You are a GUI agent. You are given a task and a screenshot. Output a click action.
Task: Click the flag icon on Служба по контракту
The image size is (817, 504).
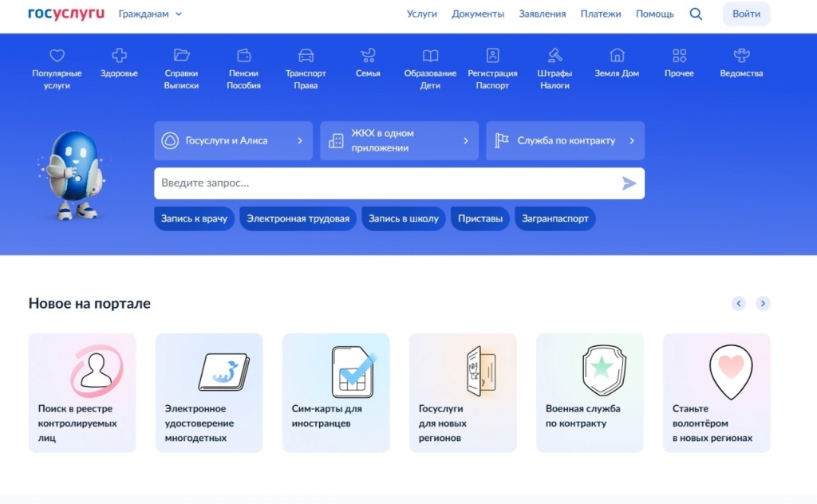coord(502,140)
